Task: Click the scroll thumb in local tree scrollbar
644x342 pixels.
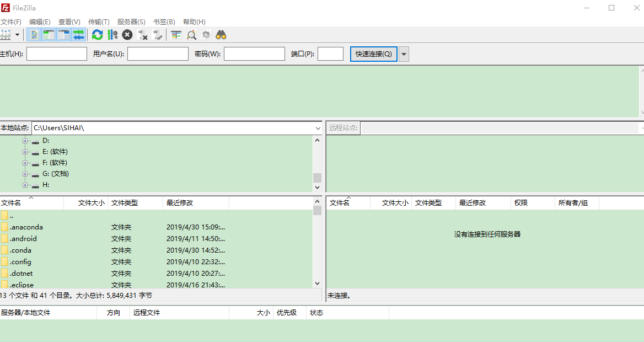Action: 317,178
